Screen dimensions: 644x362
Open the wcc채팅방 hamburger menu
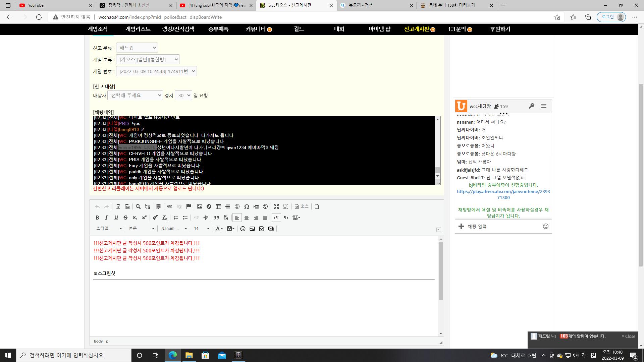coord(544,106)
